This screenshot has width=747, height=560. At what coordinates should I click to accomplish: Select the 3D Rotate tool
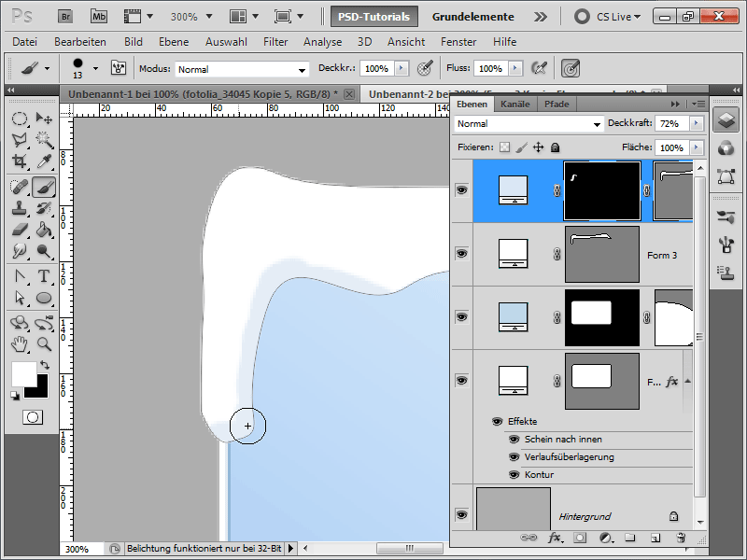pos(20,323)
